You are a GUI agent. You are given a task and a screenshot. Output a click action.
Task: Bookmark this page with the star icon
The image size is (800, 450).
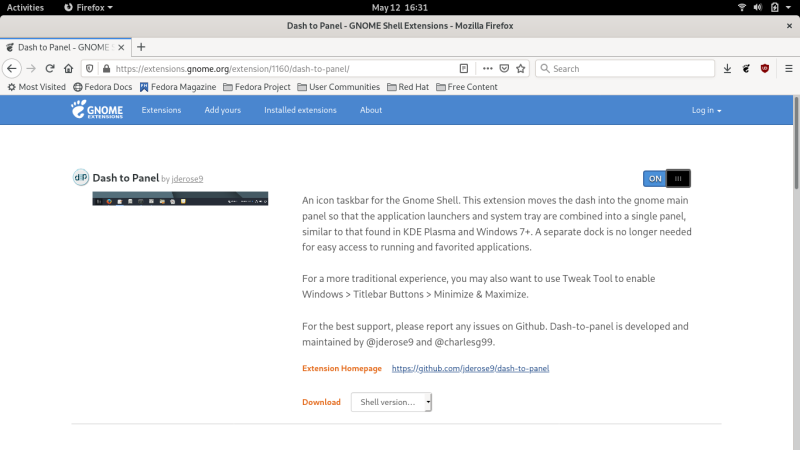click(519, 69)
